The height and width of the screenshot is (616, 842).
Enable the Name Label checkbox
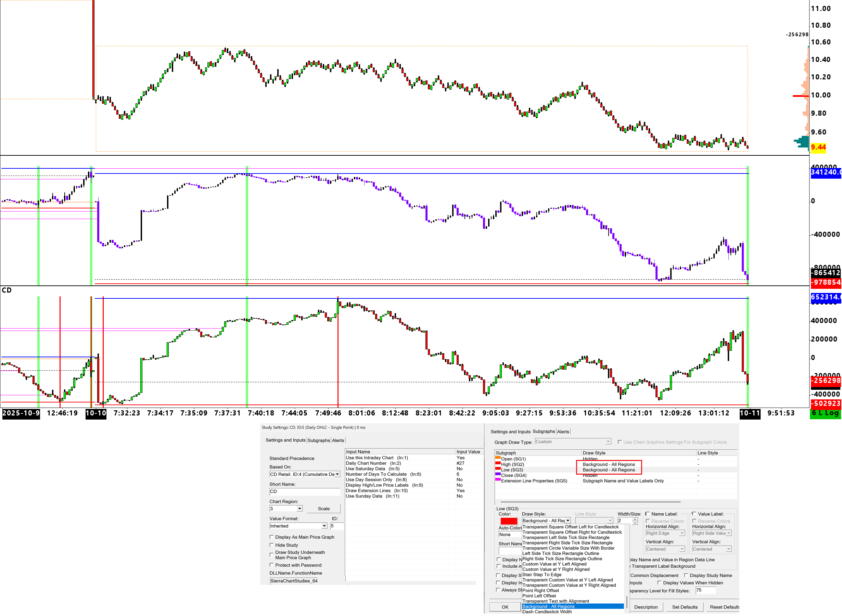[x=648, y=514]
